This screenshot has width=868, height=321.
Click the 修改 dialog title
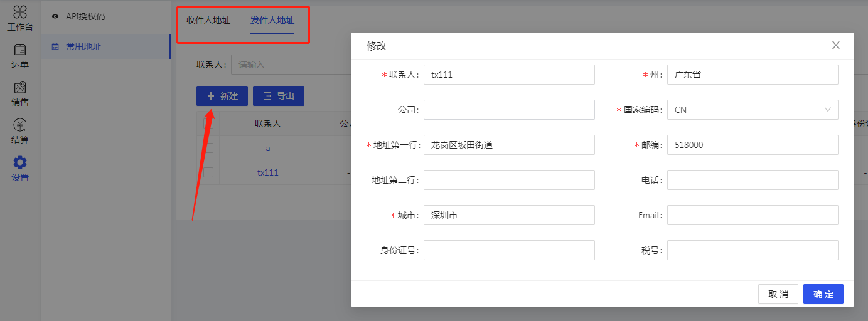coord(377,46)
